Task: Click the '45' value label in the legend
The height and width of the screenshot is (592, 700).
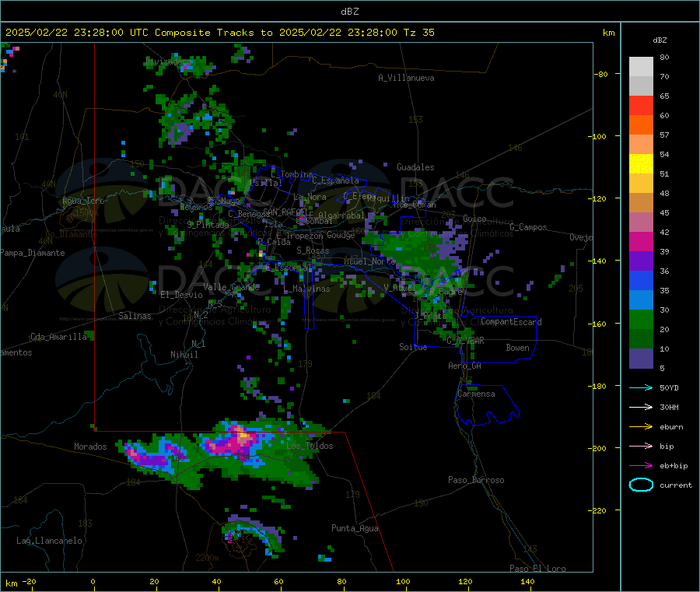Action: [x=664, y=213]
